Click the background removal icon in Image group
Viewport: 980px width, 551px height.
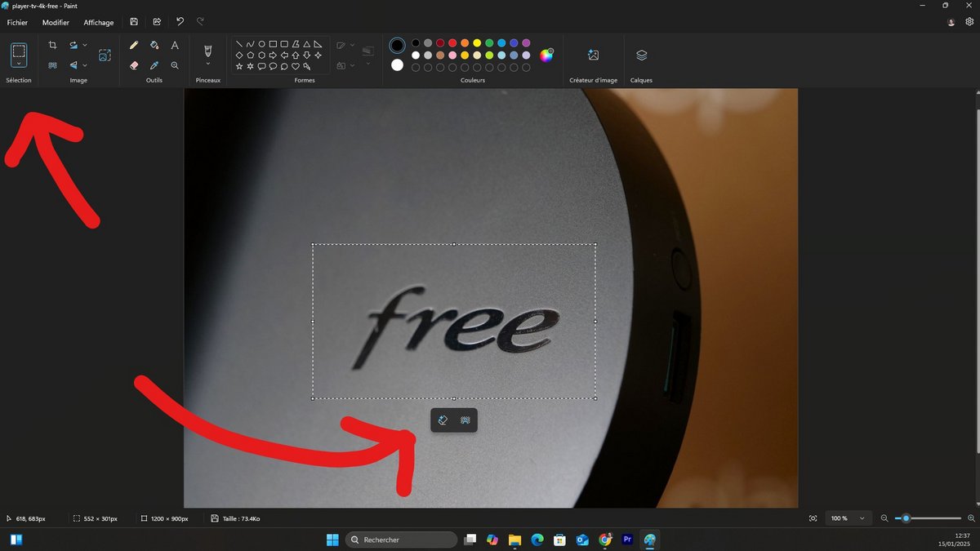tap(52, 65)
